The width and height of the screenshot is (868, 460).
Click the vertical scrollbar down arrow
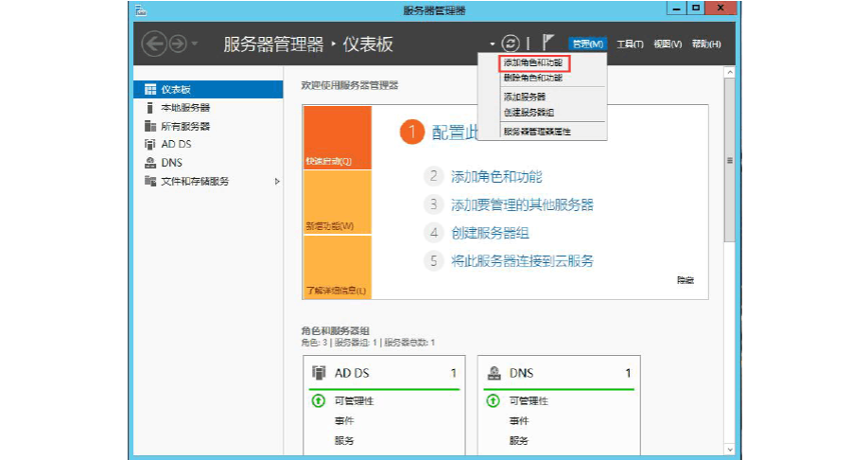[x=729, y=449]
